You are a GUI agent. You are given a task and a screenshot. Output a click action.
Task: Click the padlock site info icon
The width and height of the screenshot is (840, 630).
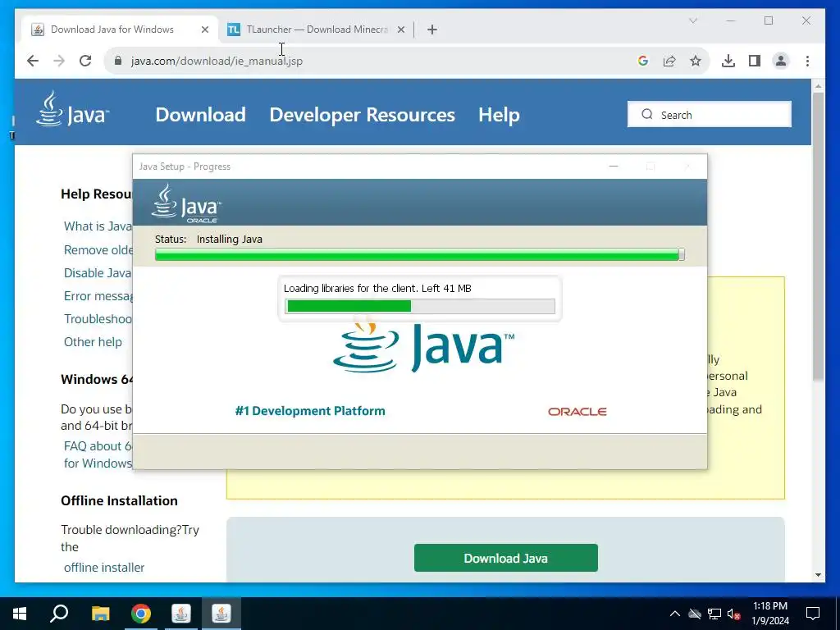118,61
